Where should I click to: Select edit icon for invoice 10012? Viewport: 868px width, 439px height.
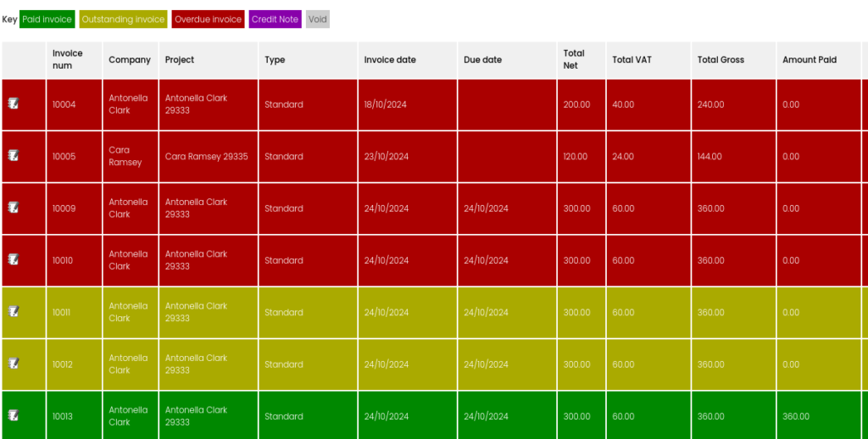click(14, 364)
